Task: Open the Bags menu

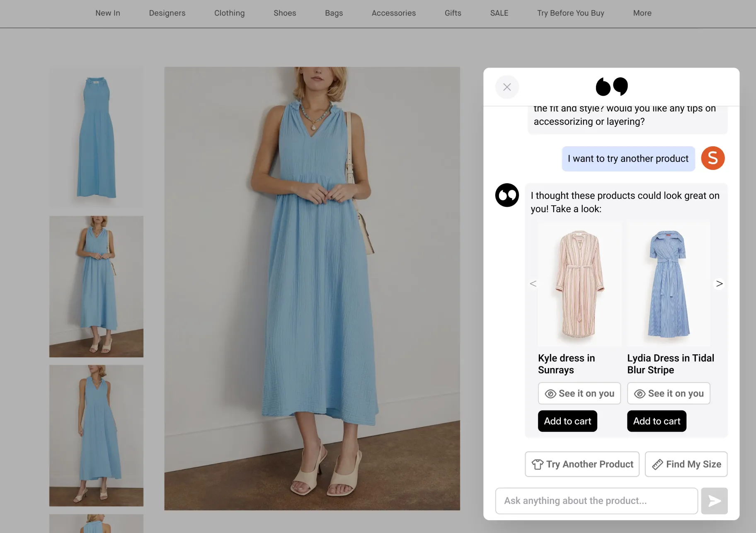Action: tap(334, 13)
